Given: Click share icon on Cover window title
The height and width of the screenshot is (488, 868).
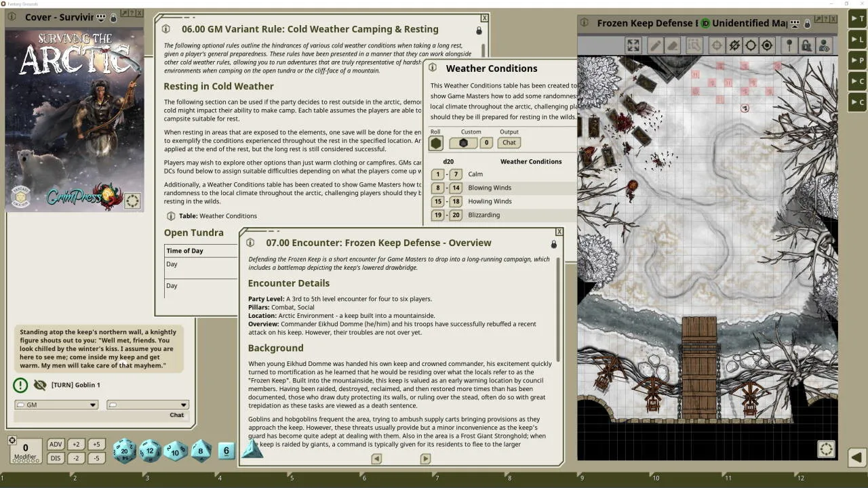Looking at the screenshot, I should pyautogui.click(x=101, y=18).
